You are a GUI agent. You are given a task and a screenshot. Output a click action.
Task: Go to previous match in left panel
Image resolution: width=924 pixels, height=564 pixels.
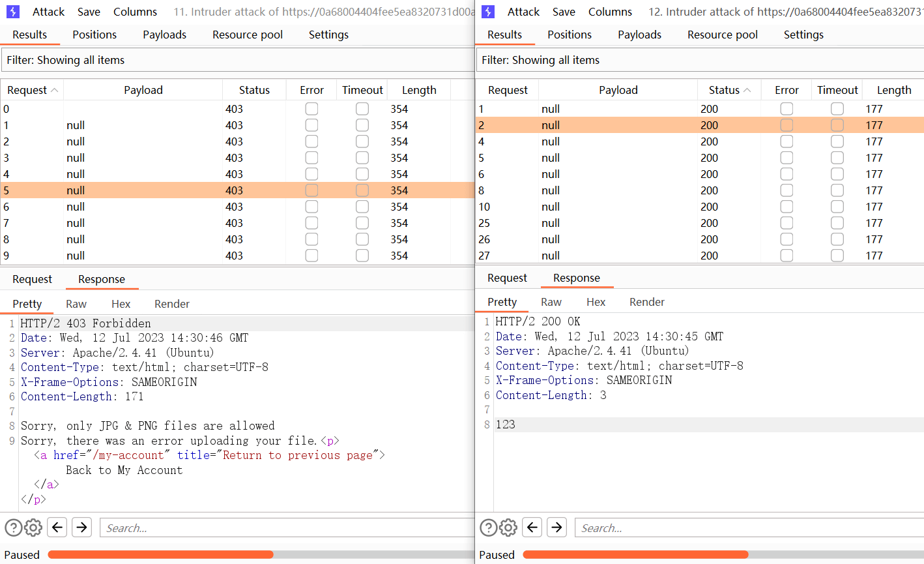(x=57, y=527)
